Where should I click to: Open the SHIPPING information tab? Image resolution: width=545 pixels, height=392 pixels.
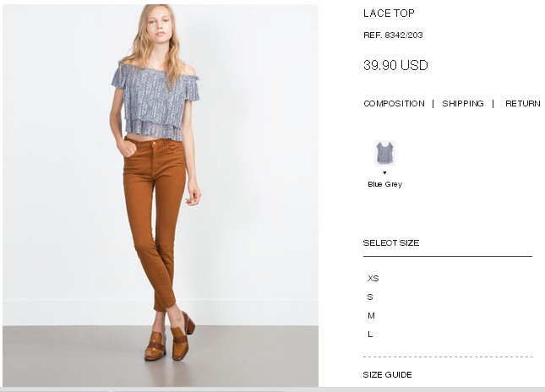tap(463, 104)
